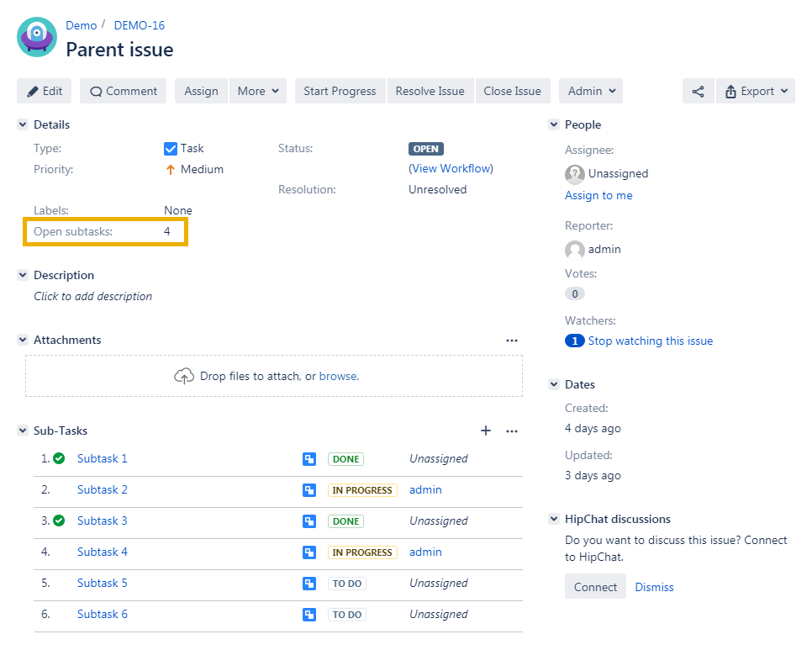Viewport: 812px width, 650px height.
Task: Open Subtask 5
Action: click(x=102, y=583)
